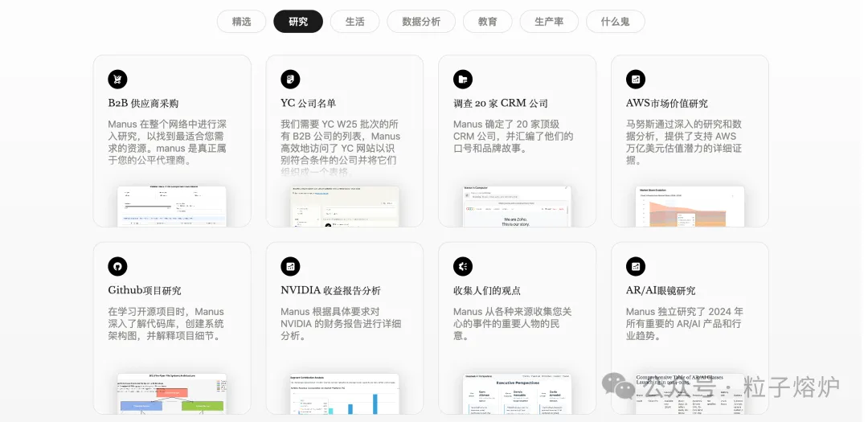Click the chart icon above AR/AI眼镜研究
The height and width of the screenshot is (422, 868).
pos(636,266)
